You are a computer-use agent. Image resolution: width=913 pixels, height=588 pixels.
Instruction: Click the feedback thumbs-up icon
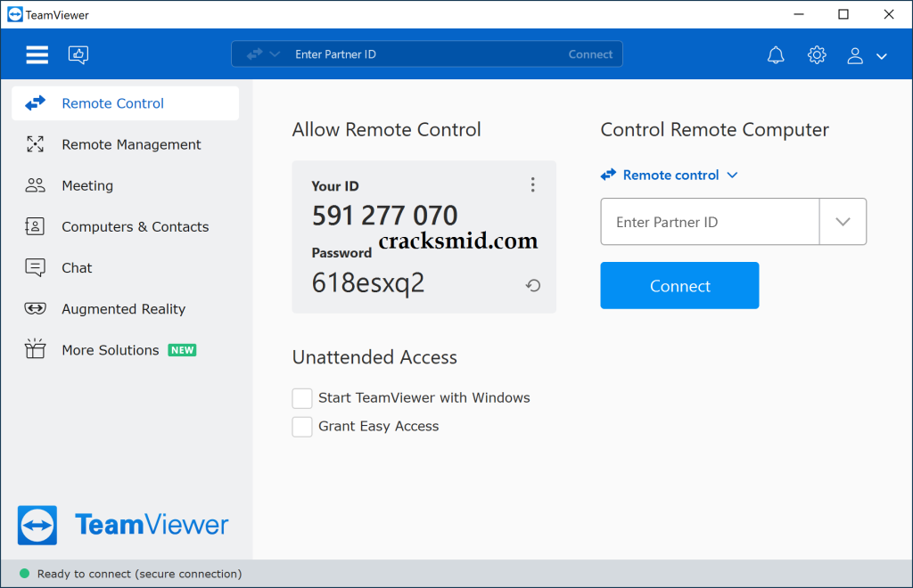coord(78,54)
